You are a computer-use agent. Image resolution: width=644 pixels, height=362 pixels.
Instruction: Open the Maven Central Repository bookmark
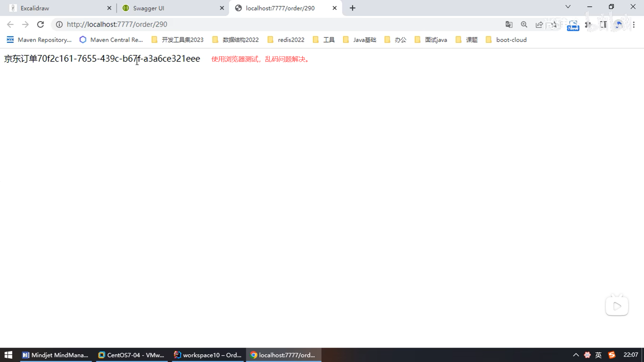(111, 40)
